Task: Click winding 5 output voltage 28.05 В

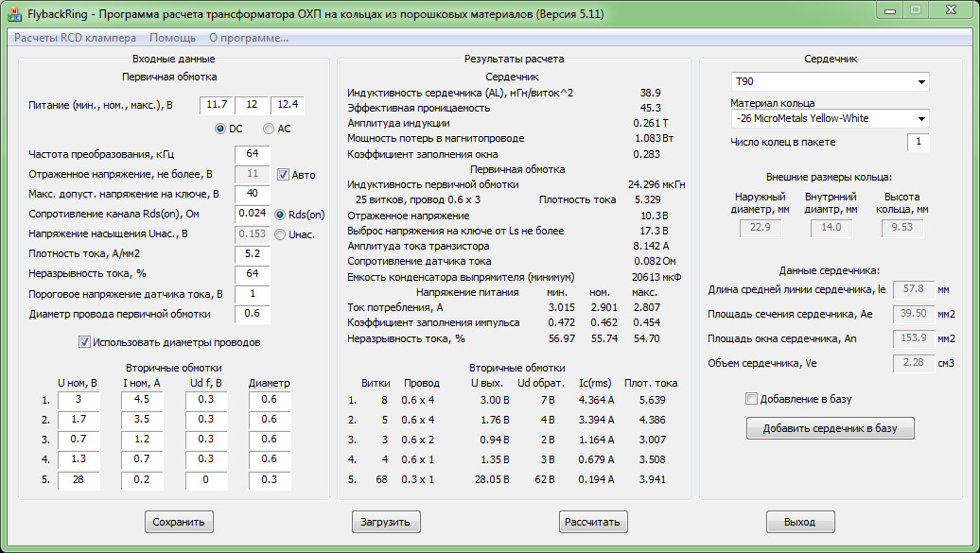Action: click(x=492, y=479)
